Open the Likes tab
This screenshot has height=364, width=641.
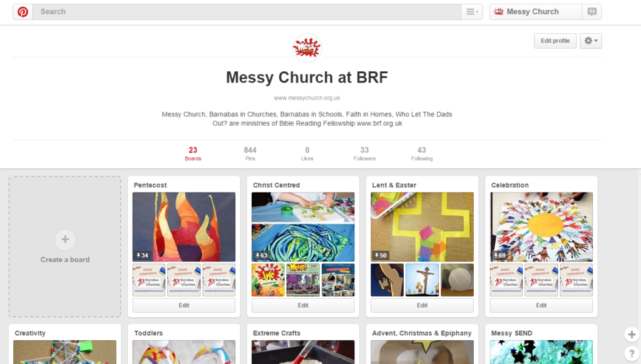[307, 154]
